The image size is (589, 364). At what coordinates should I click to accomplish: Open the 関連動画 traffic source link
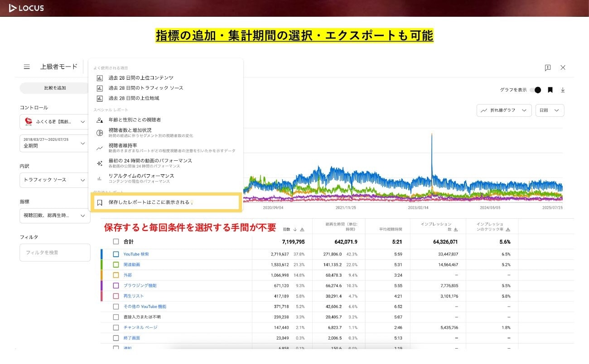[x=132, y=265]
